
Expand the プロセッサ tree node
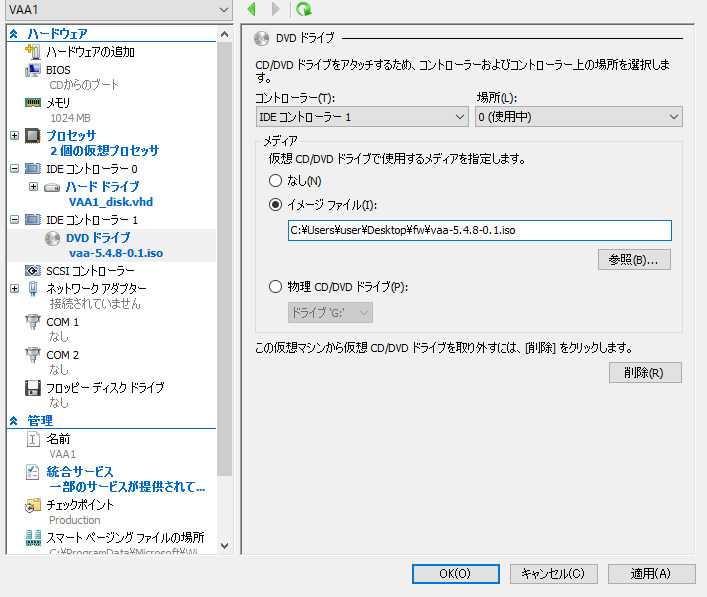tap(14, 135)
